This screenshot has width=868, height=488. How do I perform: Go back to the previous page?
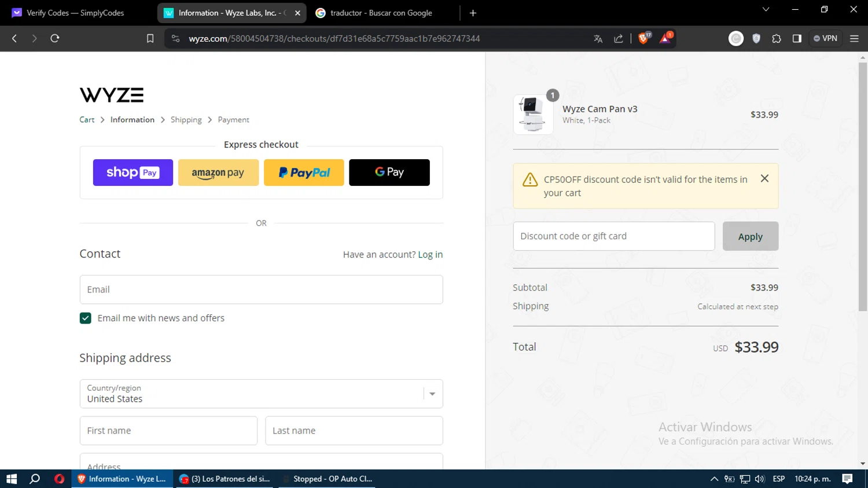pyautogui.click(x=14, y=39)
